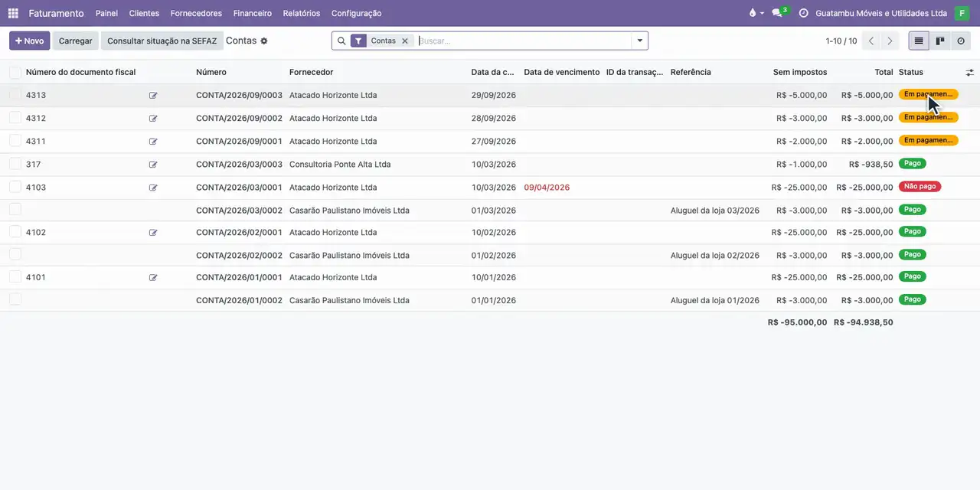The width and height of the screenshot is (980, 490).
Task: Go to previous page of records
Action: (871, 41)
